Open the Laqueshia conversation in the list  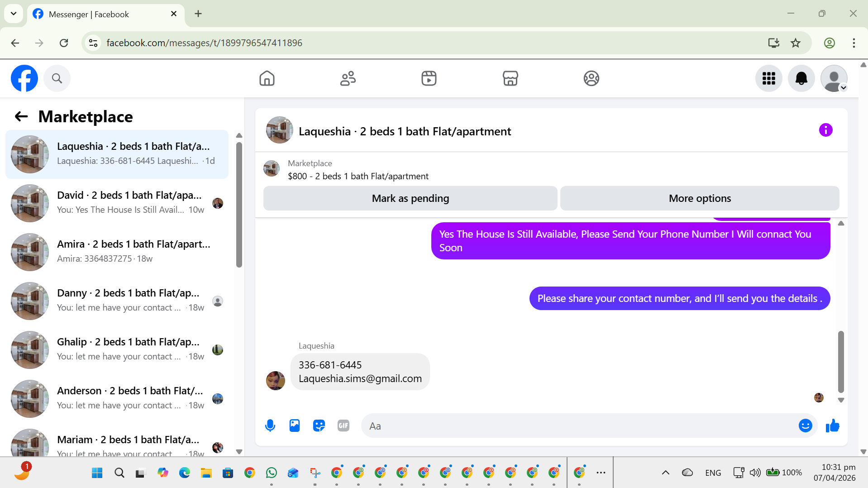coord(117,154)
